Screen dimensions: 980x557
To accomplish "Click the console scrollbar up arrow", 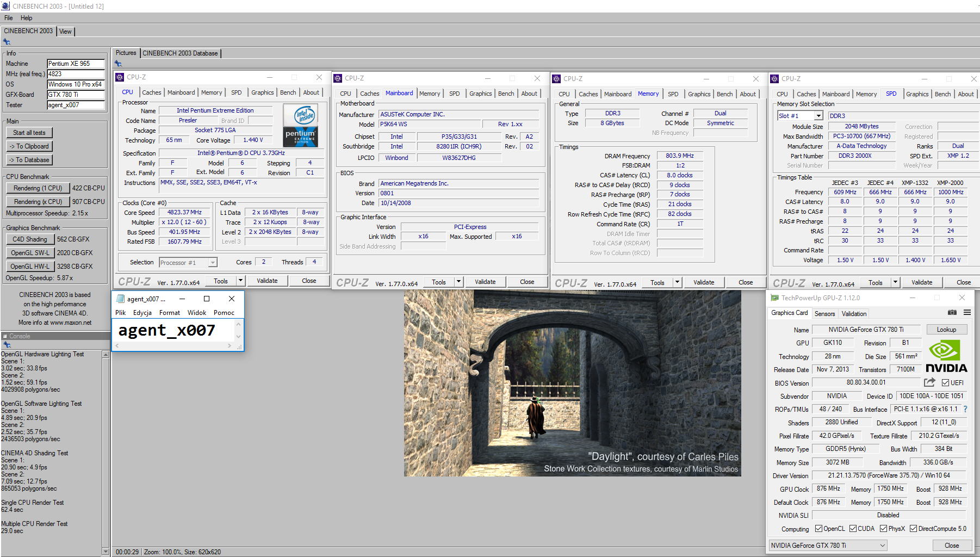I will (x=106, y=355).
